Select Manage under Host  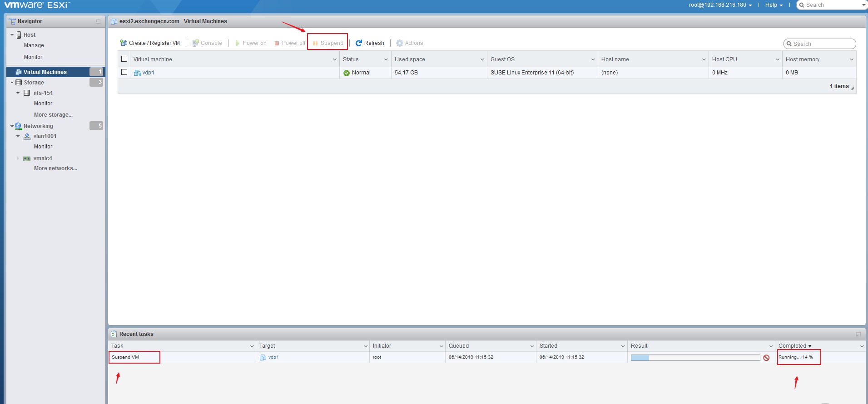(34, 45)
